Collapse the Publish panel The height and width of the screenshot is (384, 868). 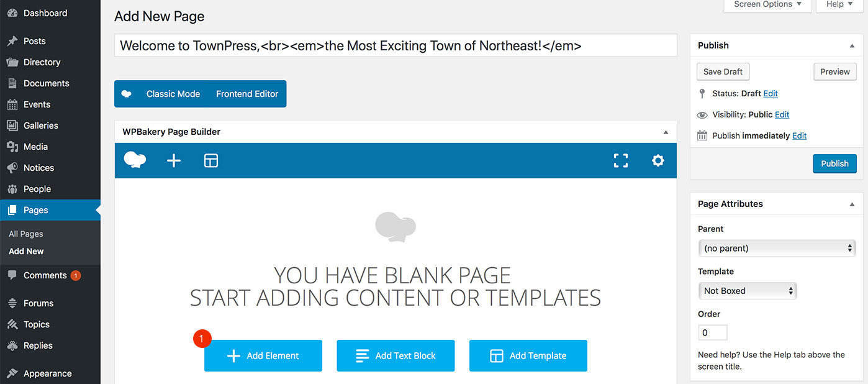tap(852, 46)
